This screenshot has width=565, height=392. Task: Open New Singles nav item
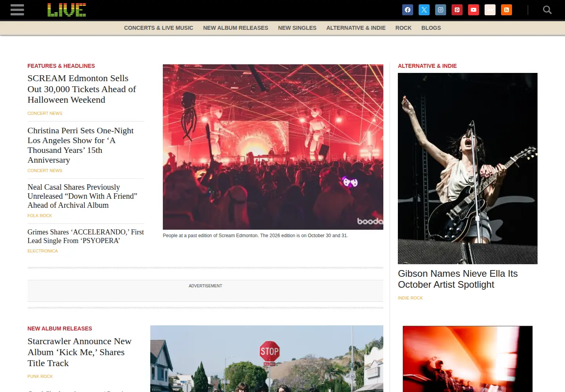[297, 28]
